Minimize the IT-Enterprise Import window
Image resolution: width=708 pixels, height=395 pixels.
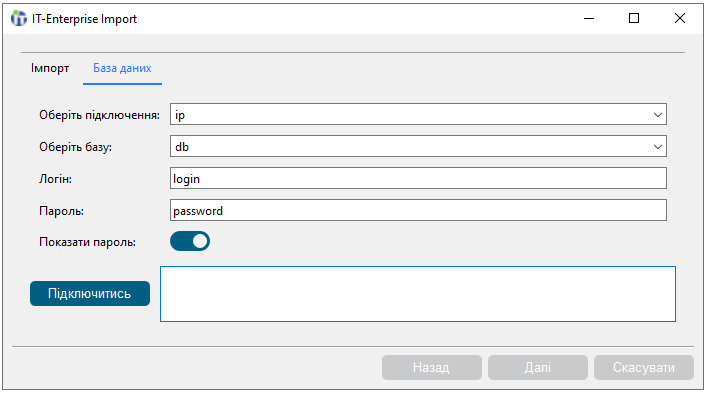[x=589, y=19]
